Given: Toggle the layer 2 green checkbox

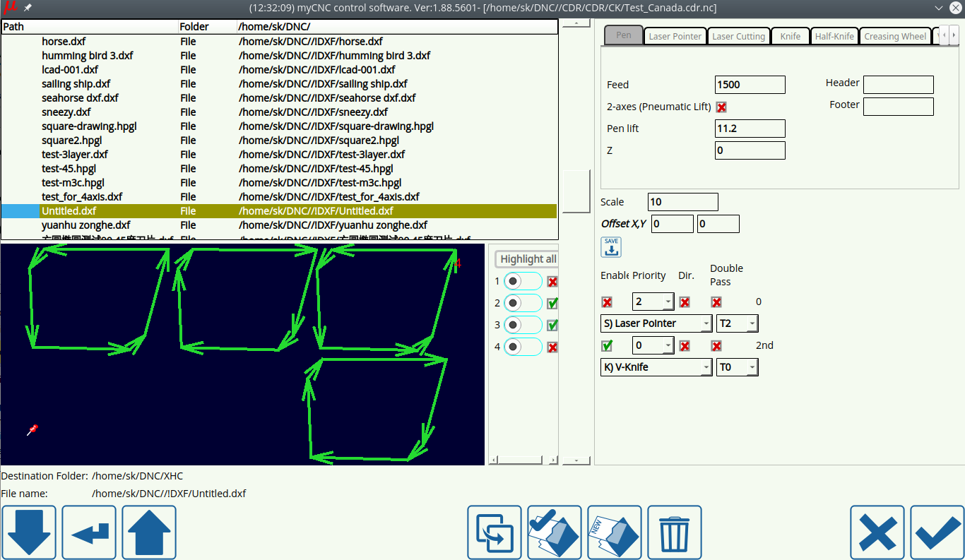Looking at the screenshot, I should tap(552, 303).
